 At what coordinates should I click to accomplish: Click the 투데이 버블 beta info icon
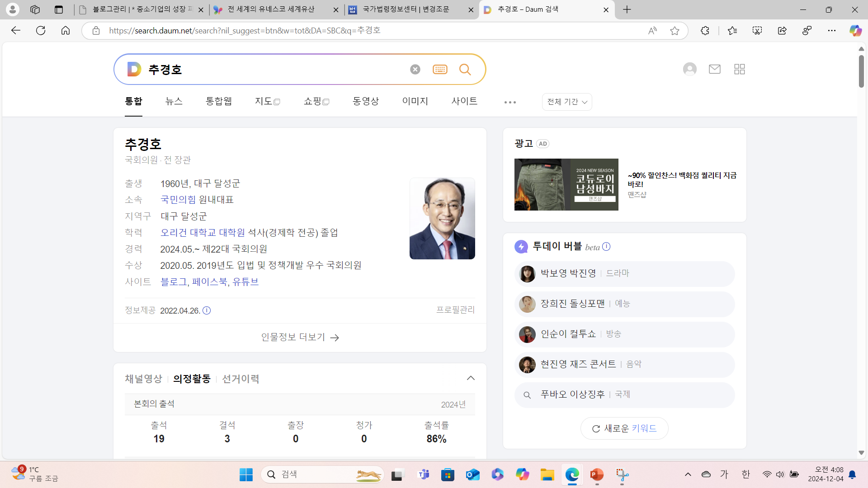point(606,247)
